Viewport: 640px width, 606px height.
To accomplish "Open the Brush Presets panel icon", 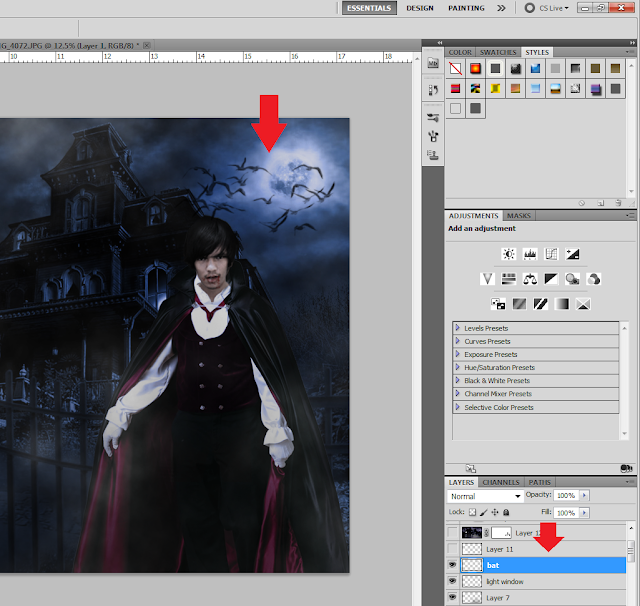I will [x=433, y=118].
